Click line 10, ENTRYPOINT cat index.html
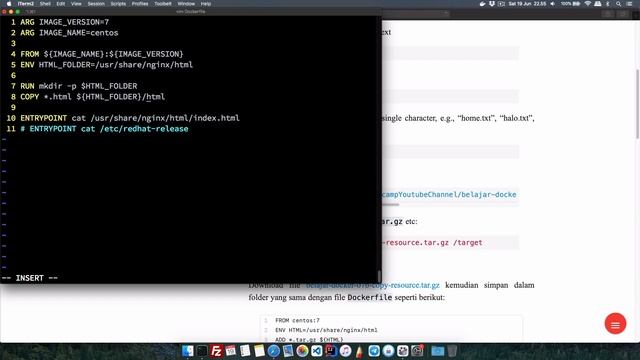Screen dimensions: 640x360 [x=130, y=118]
